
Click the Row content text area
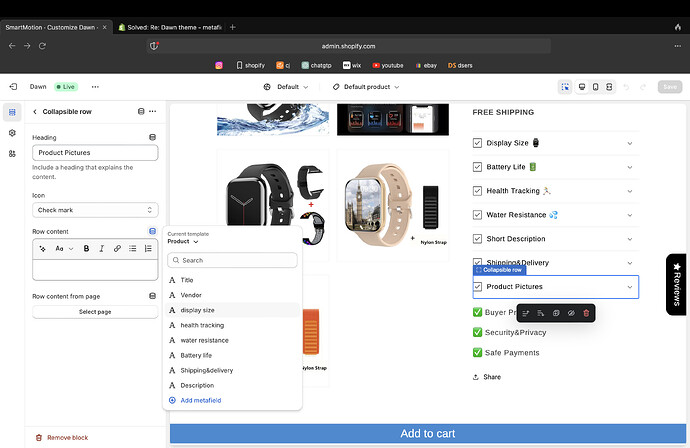[x=95, y=269]
